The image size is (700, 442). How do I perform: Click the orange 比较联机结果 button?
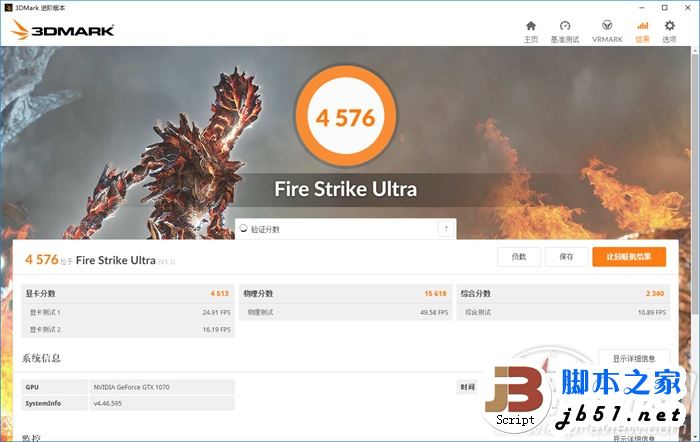point(629,257)
